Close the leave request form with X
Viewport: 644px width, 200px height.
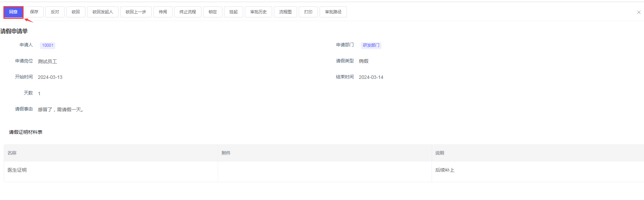(x=639, y=12)
